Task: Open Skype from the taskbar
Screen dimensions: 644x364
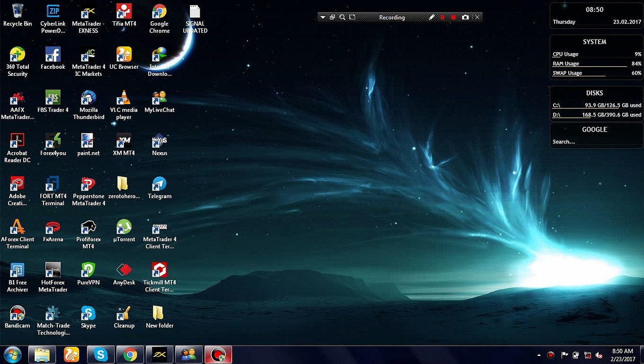Action: (101, 355)
